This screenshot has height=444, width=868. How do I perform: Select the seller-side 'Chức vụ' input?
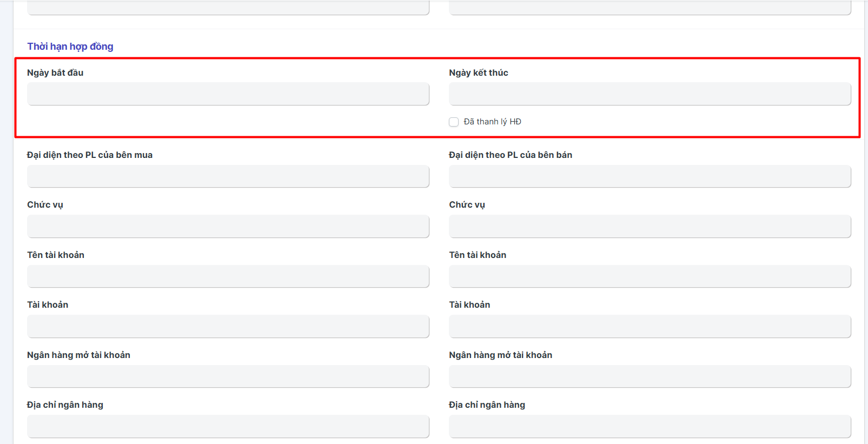pyautogui.click(x=650, y=227)
